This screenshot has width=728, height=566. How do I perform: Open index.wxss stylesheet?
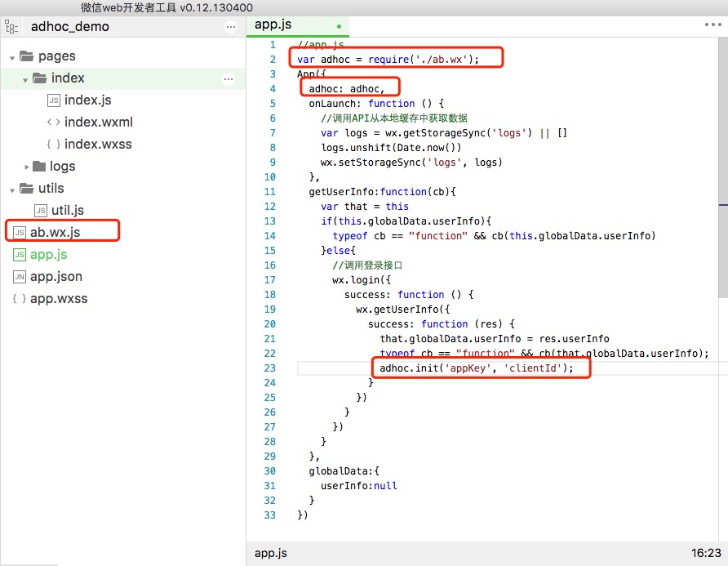coord(98,144)
